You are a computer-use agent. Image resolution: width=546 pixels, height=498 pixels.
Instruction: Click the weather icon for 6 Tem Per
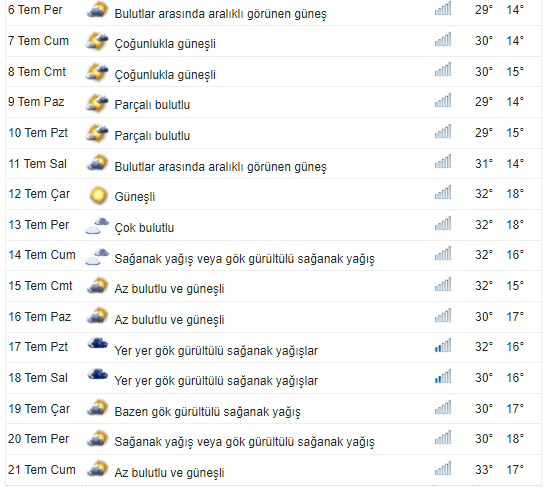(x=97, y=10)
